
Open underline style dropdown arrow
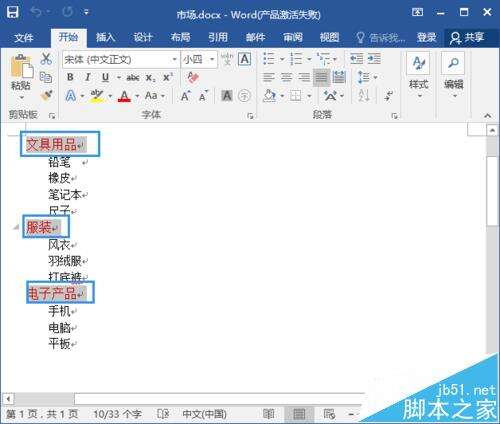[x=118, y=78]
